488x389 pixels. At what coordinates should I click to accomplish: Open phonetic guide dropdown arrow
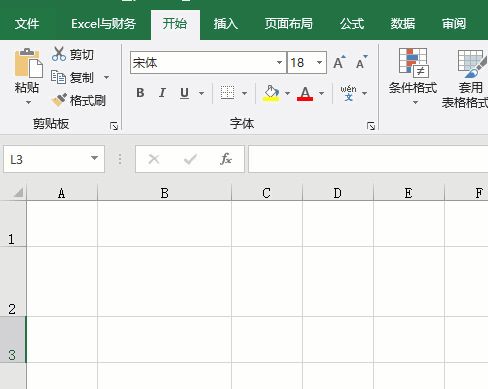pyautogui.click(x=364, y=93)
